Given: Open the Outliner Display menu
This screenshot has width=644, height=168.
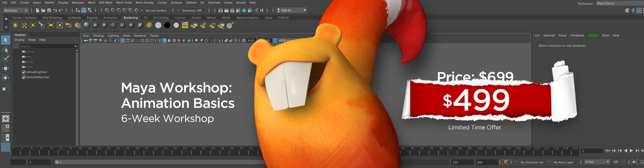Looking at the screenshot, I should (19, 40).
